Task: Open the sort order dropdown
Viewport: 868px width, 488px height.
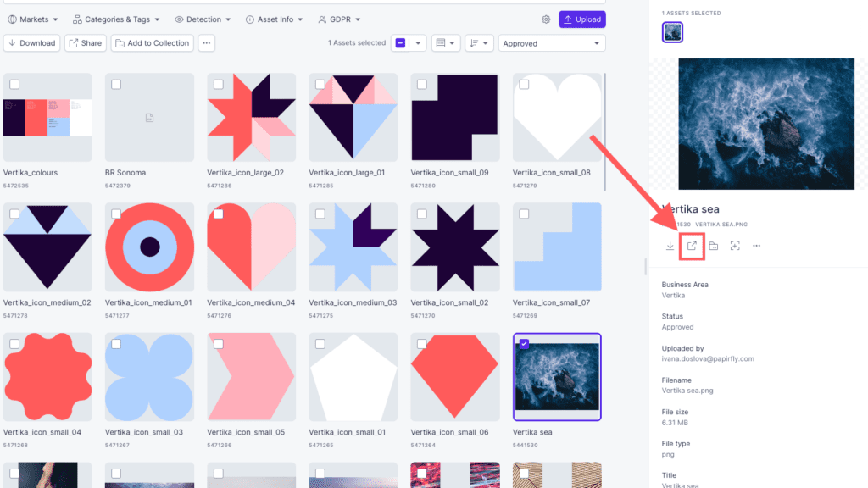Action: (479, 43)
